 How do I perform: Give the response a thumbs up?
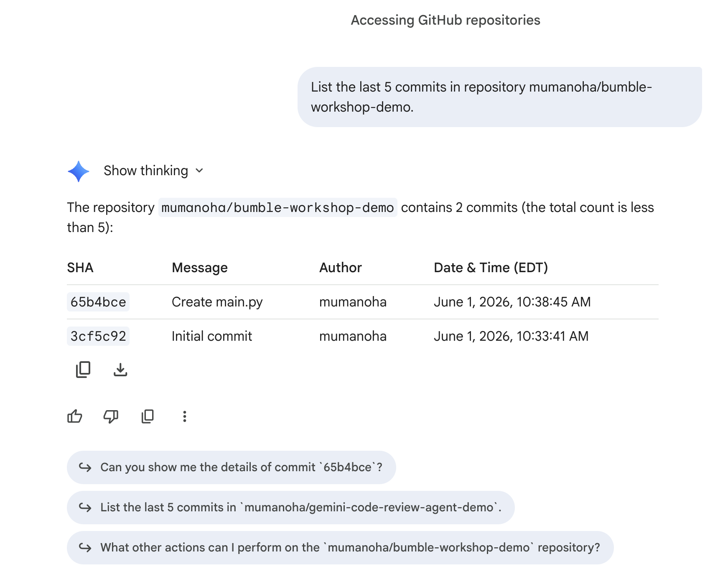75,416
